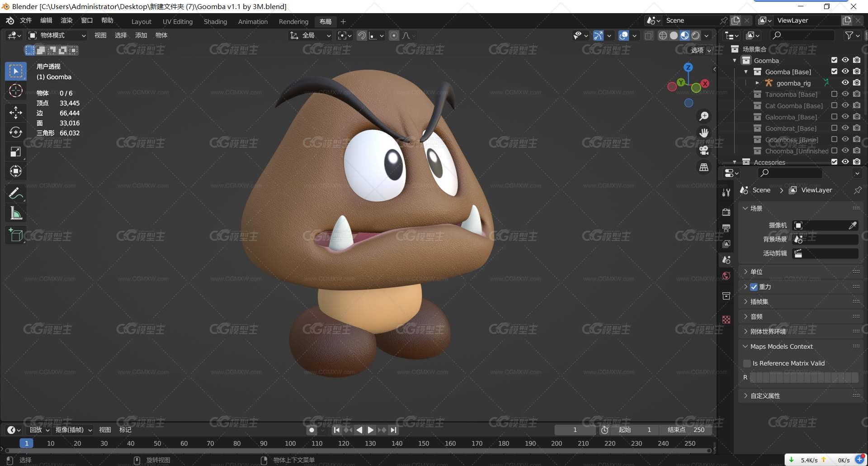Switch to wireframe viewport shading
The height and width of the screenshot is (466, 868).
click(x=663, y=35)
